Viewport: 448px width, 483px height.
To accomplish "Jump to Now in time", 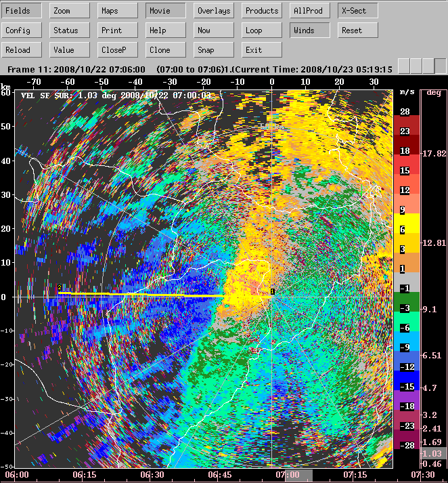I will coord(214,30).
